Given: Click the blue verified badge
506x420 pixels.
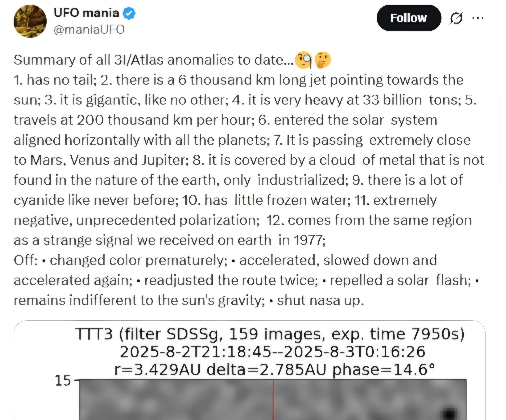Looking at the screenshot, I should coord(129,13).
